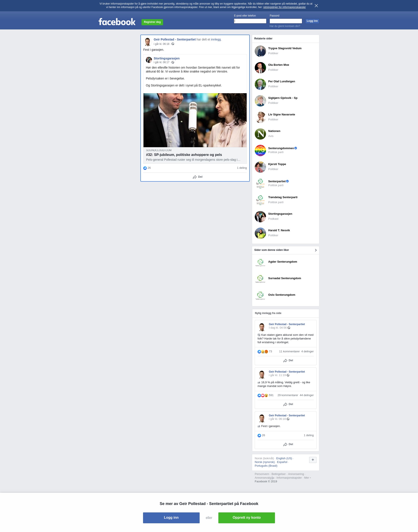Open Agder Senterungdom page name
The image size is (418, 532).
point(282,262)
